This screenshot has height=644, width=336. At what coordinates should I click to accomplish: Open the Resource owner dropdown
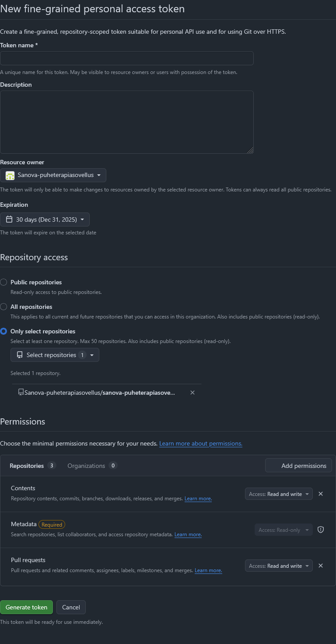pyautogui.click(x=53, y=175)
